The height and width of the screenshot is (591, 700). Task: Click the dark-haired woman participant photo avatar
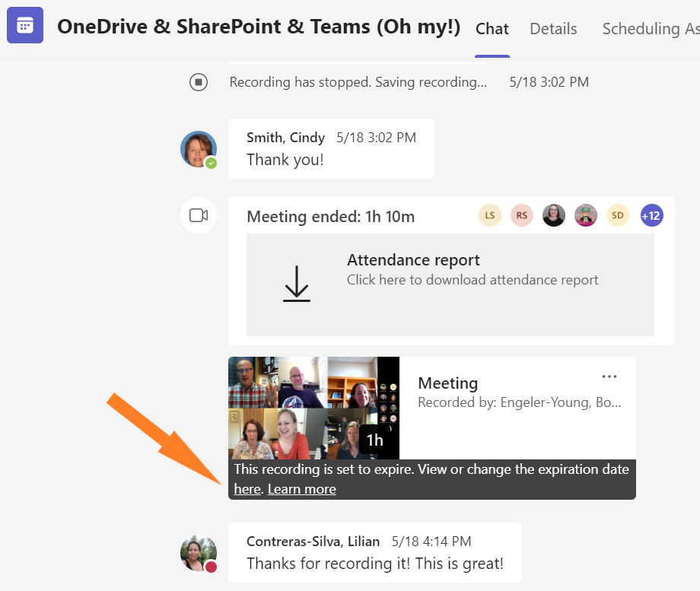point(554,215)
